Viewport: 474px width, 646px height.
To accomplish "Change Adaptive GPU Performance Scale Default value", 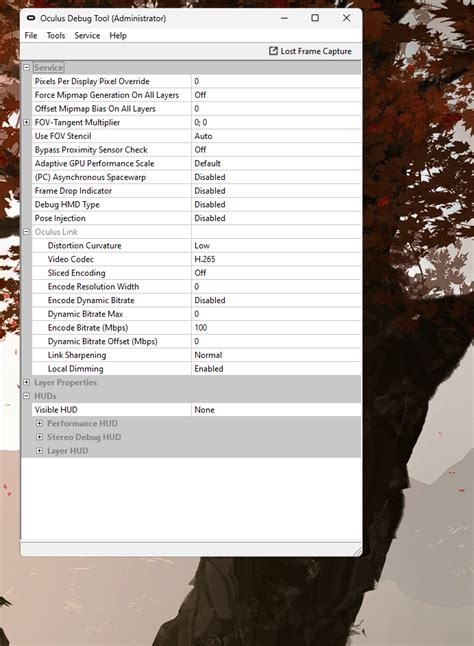I will 276,163.
